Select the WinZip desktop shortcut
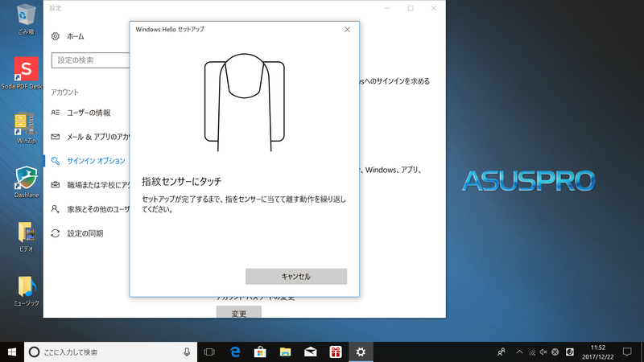Screen dimensions: 644x362 (x=26, y=128)
